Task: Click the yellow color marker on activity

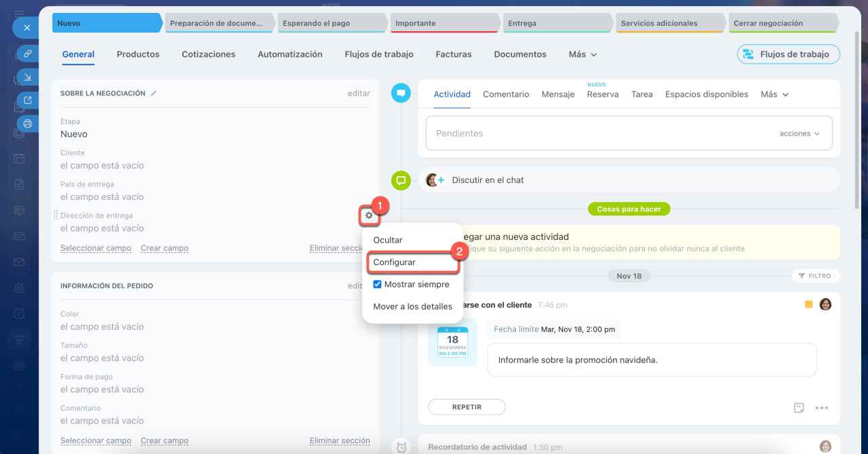Action: [x=808, y=304]
